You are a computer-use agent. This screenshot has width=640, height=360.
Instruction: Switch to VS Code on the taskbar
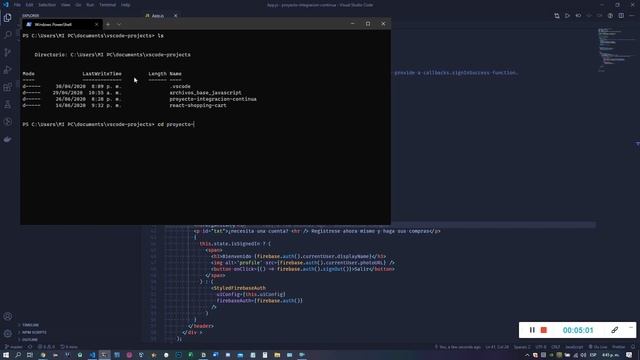point(92,355)
